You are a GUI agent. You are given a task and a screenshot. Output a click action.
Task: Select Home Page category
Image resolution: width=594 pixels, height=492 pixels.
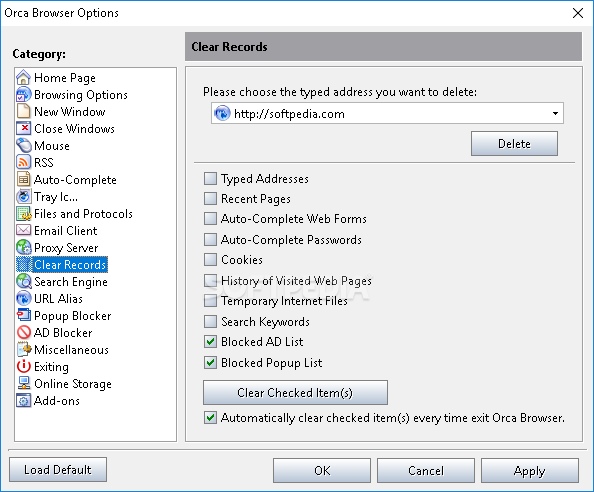[65, 78]
